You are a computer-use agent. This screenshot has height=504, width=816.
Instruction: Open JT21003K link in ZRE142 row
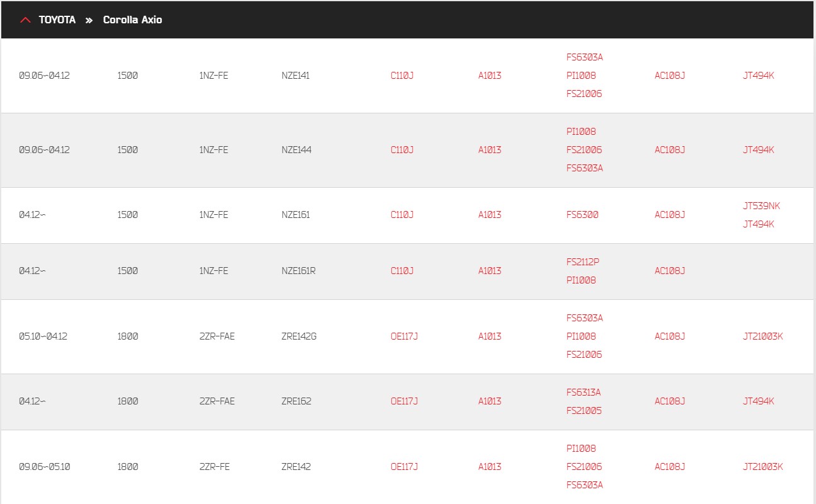(x=763, y=467)
